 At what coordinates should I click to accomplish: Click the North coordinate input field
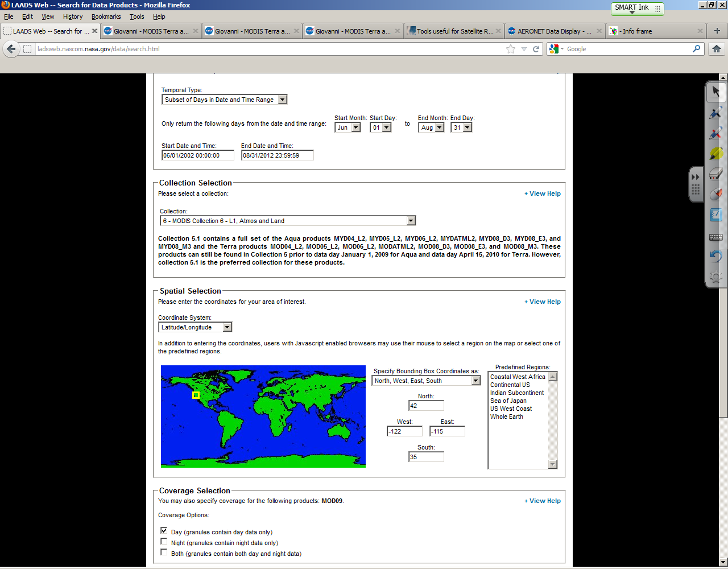point(426,406)
